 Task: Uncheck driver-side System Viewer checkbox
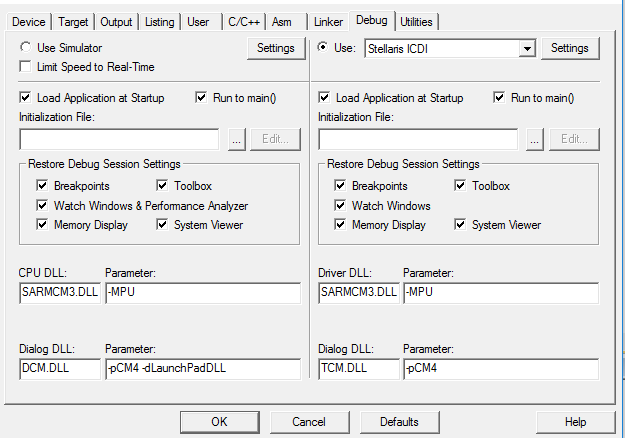click(x=461, y=225)
